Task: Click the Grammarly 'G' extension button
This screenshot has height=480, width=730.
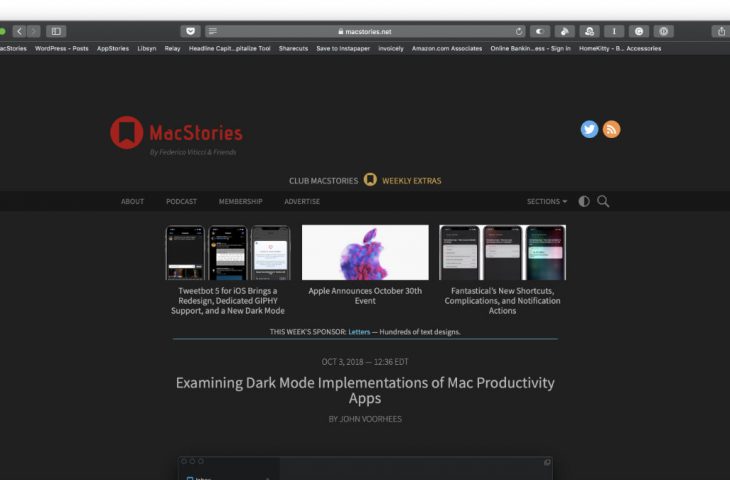Action: pyautogui.click(x=639, y=31)
